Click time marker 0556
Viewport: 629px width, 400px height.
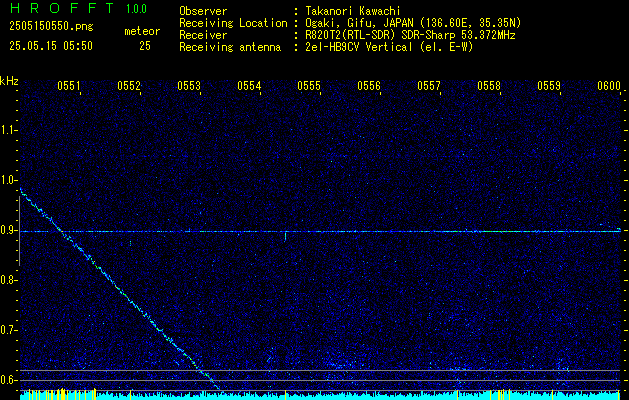[x=369, y=85]
